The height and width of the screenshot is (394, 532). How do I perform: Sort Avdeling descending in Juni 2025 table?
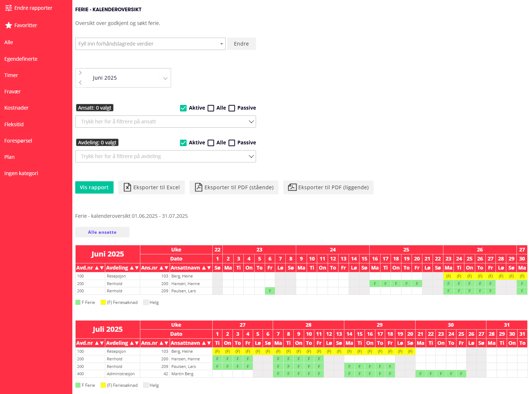(137, 268)
